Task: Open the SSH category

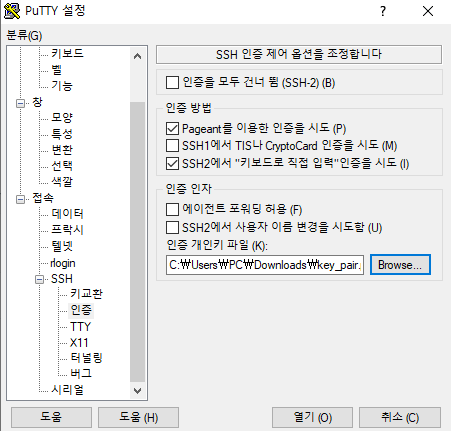Action: (x=62, y=279)
